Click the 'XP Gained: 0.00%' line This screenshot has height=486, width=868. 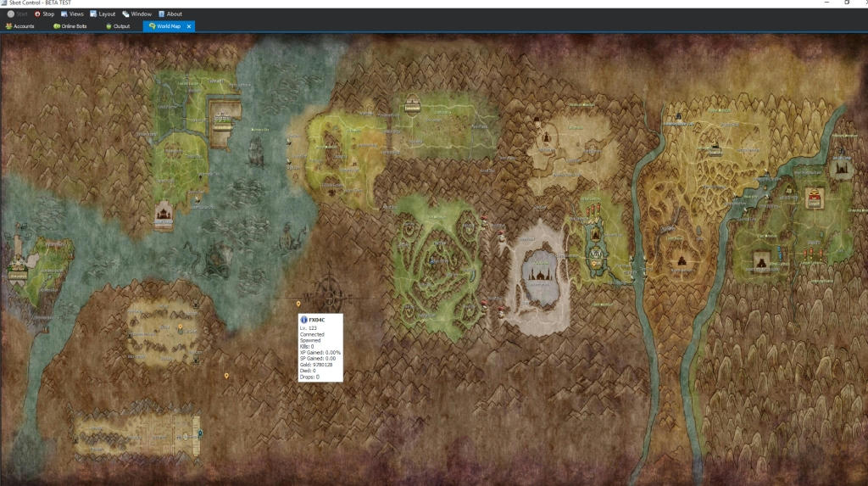coord(320,353)
